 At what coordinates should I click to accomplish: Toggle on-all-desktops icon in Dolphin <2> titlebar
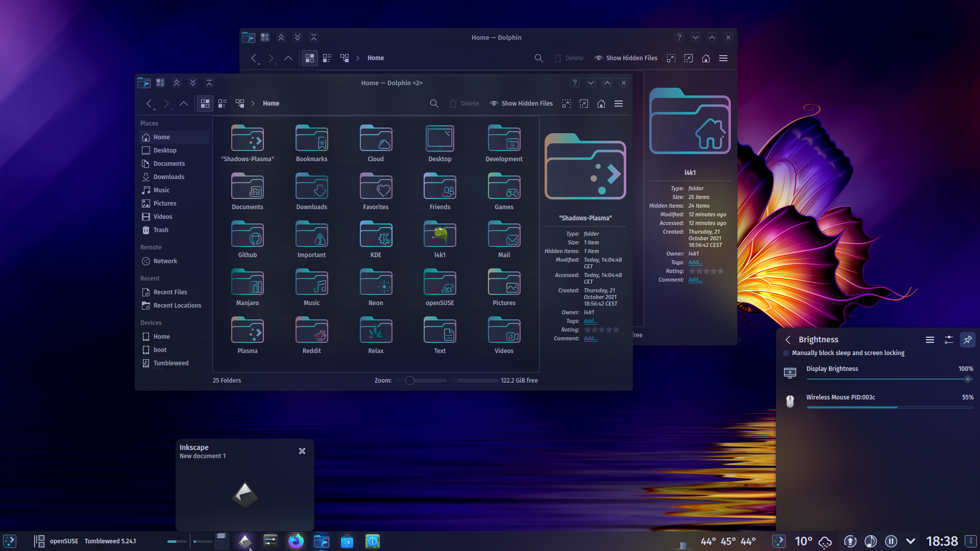click(x=160, y=83)
